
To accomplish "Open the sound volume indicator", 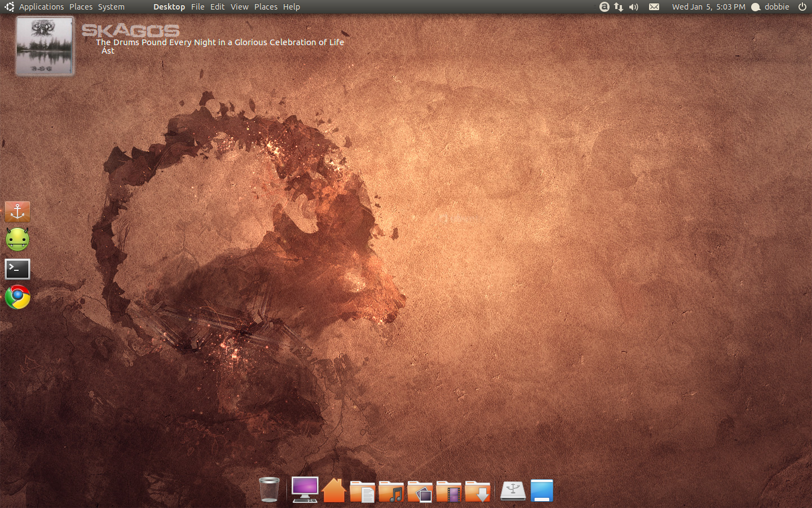I will pos(634,7).
